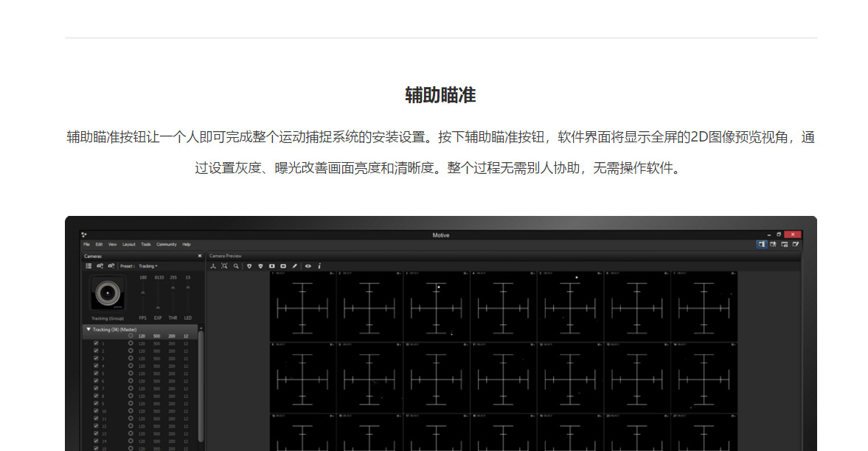Open the View menu
Image resolution: width=868 pixels, height=451 pixels.
(112, 244)
